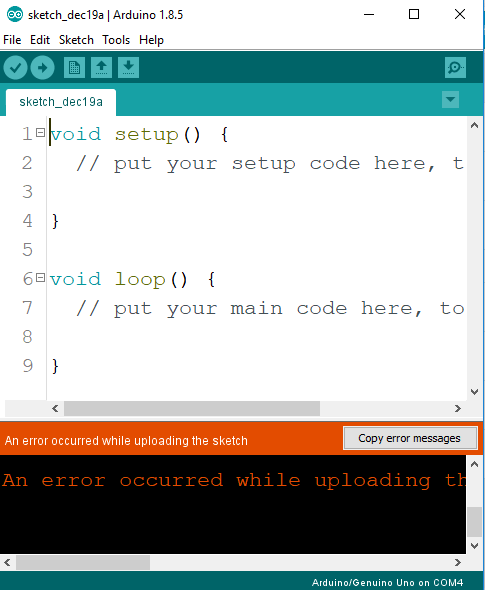This screenshot has width=485, height=590.
Task: Open the File menu
Action: click(12, 40)
